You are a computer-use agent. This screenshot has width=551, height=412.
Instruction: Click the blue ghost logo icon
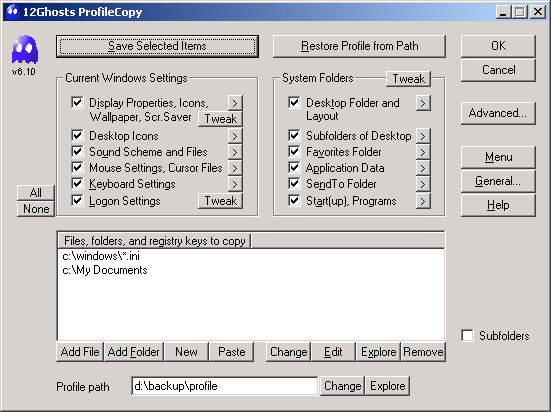click(25, 49)
